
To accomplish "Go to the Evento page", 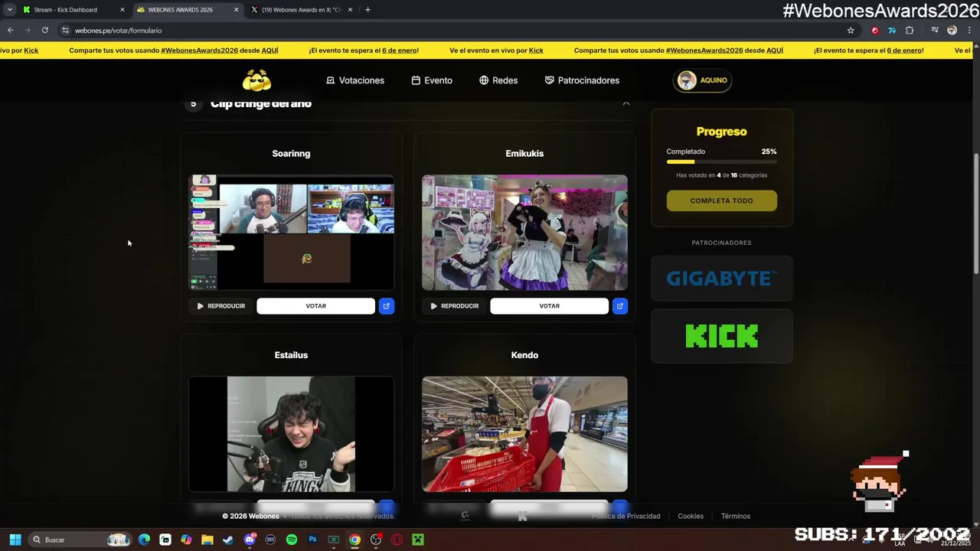I will (432, 80).
